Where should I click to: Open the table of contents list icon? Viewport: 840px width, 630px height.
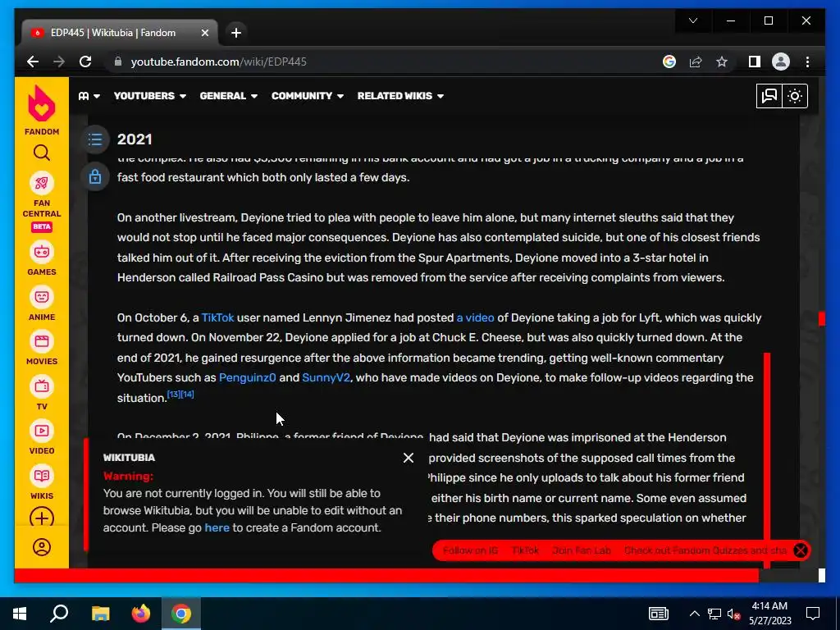(x=95, y=139)
